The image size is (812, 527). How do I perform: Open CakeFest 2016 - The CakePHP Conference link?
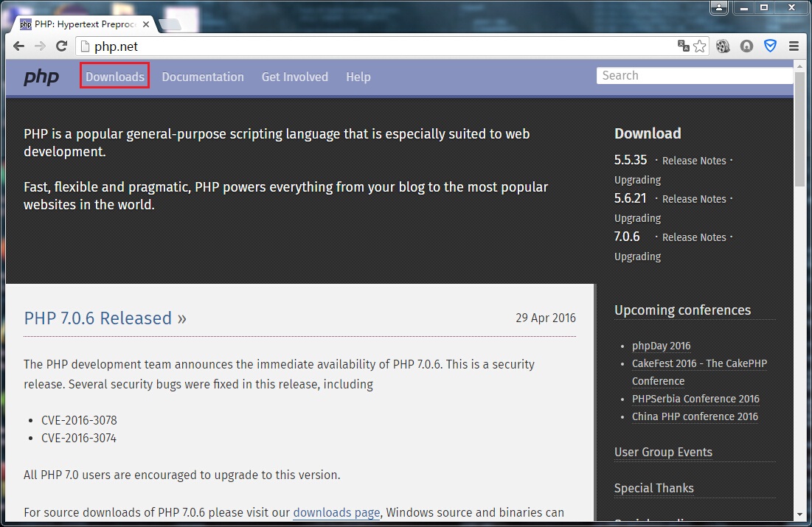[699, 372]
